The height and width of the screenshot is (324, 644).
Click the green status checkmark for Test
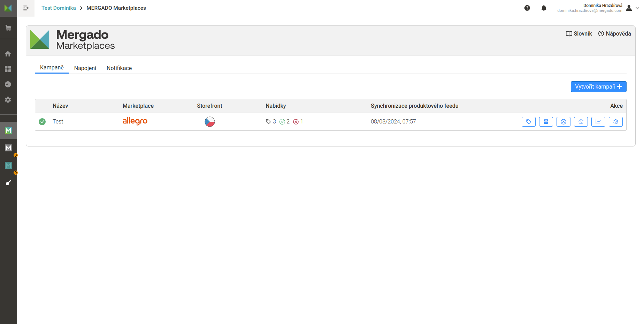[x=42, y=122]
